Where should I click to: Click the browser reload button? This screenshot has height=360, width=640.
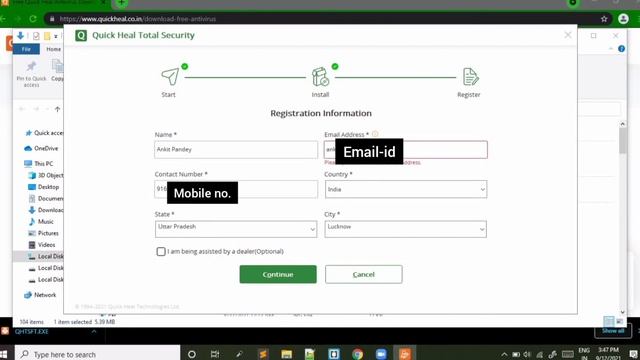coord(33,19)
